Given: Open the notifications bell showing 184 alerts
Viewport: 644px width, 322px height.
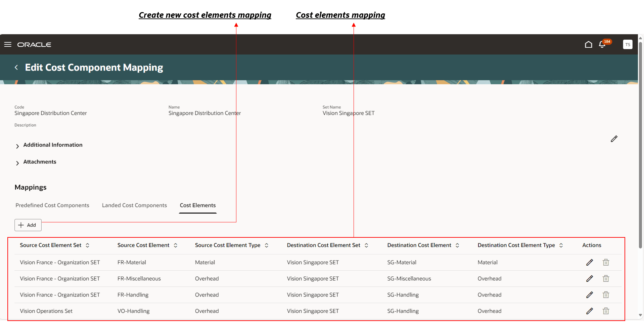Looking at the screenshot, I should (602, 44).
